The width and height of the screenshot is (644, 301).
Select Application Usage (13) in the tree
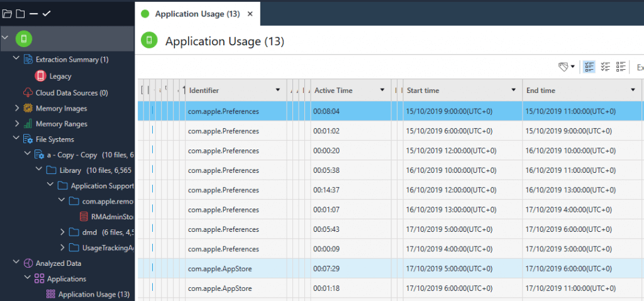point(94,294)
